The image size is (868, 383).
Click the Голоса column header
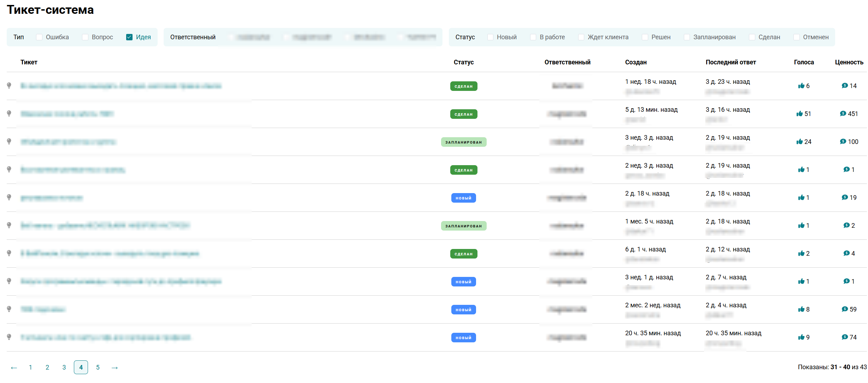[804, 62]
